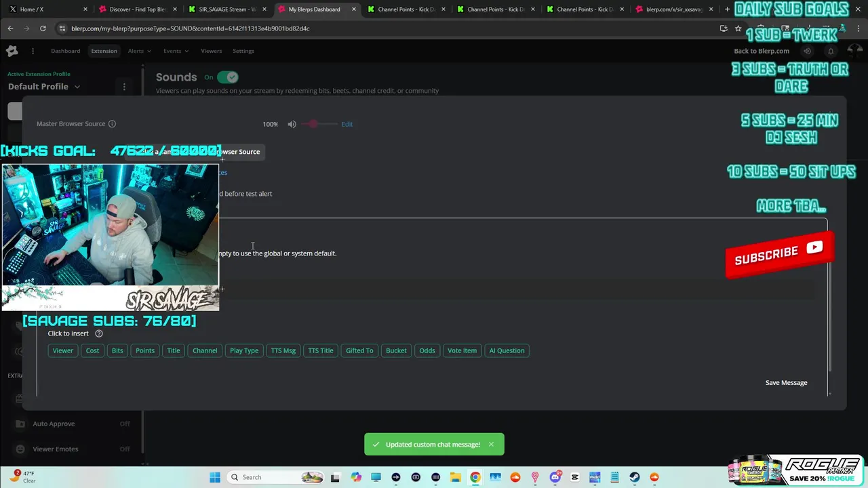Image resolution: width=868 pixels, height=488 pixels.
Task: Click the Windows taskbar Search box
Action: 275,477
